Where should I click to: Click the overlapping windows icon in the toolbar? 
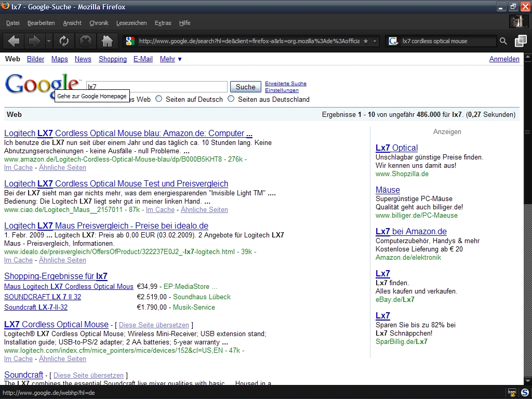coord(521,41)
